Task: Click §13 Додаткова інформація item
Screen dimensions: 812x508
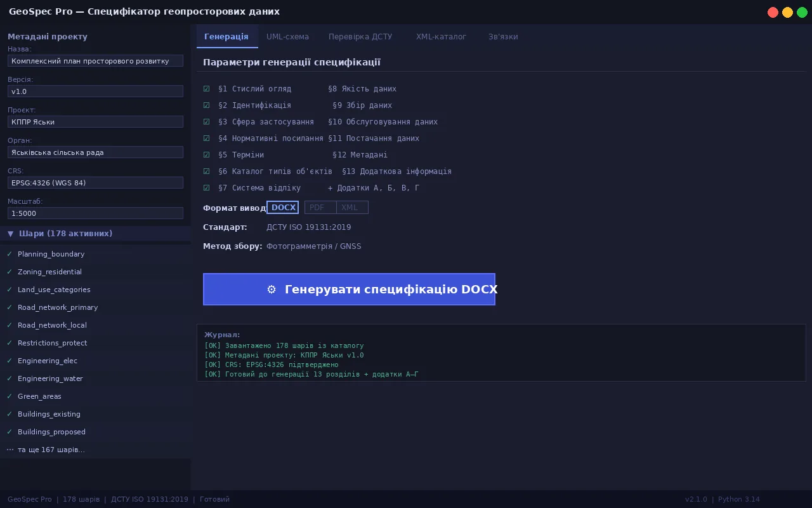Action: click(397, 171)
